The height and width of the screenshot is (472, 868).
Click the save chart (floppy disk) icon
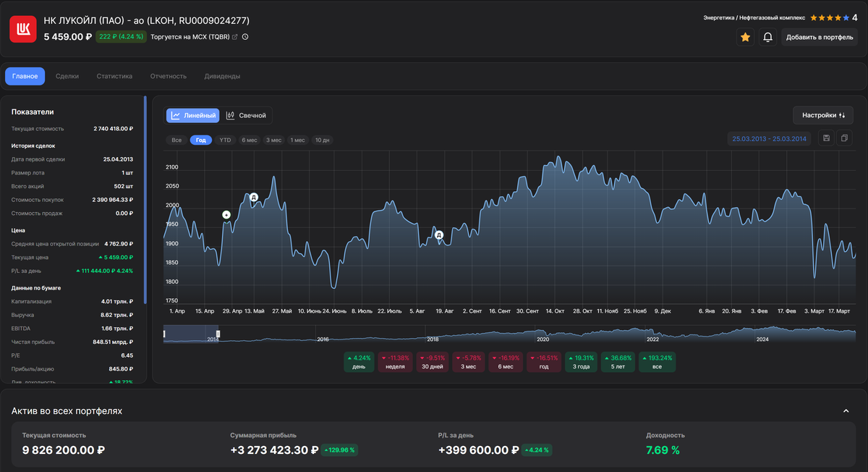pyautogui.click(x=826, y=138)
